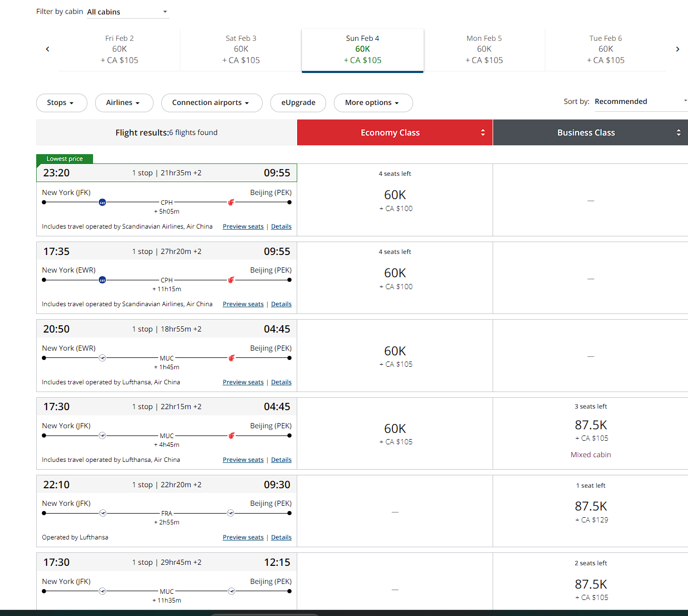This screenshot has width=688, height=616.
Task: Open Sort by Recommended dropdown
Action: pyautogui.click(x=641, y=102)
